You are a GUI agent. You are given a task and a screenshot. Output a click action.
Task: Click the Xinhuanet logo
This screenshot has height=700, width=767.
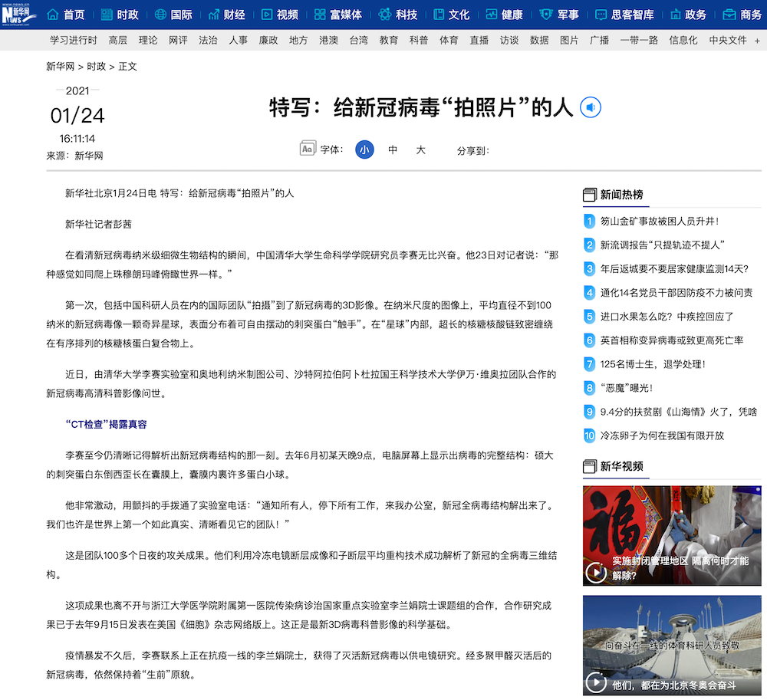pyautogui.click(x=18, y=14)
